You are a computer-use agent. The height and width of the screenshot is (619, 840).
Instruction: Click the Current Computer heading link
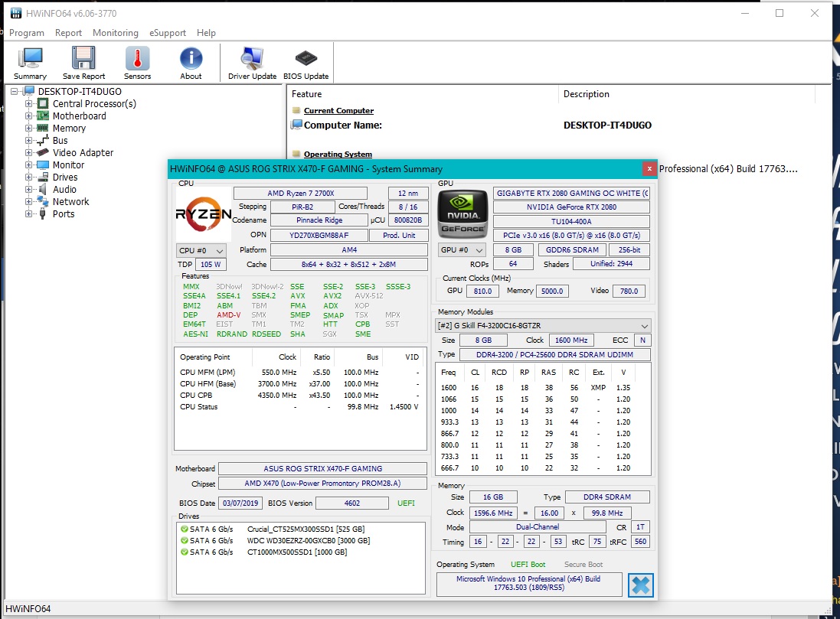338,110
